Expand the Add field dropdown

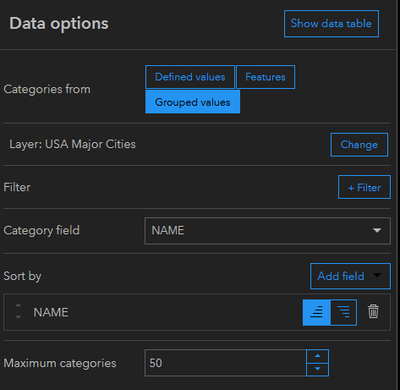[x=350, y=276]
